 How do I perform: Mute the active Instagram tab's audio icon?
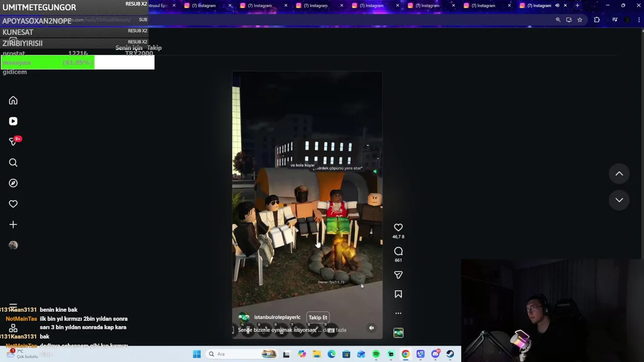point(557,6)
